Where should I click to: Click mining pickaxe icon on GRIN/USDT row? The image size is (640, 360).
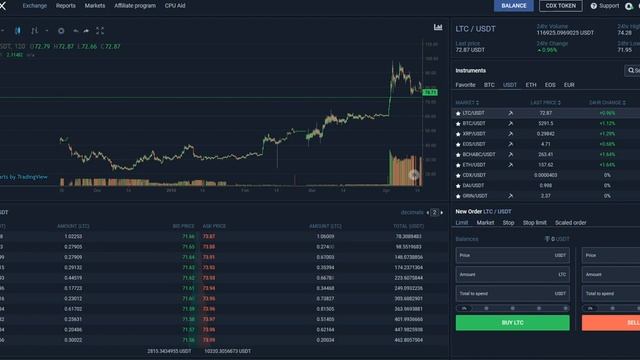point(510,196)
